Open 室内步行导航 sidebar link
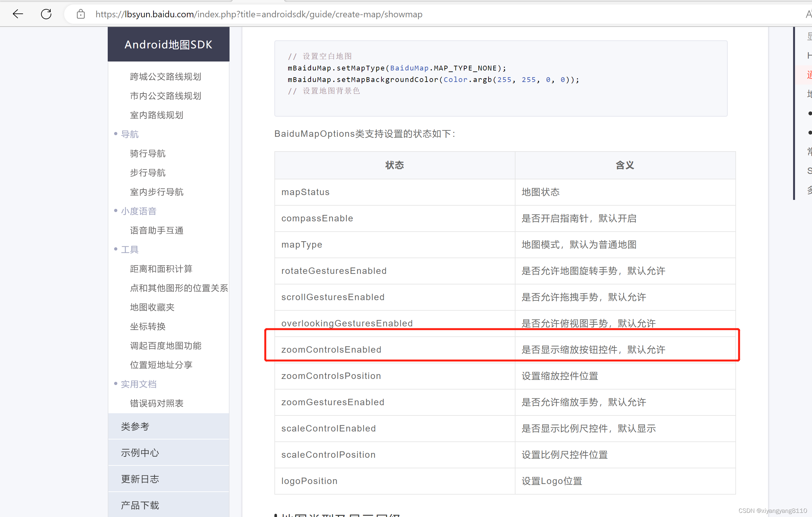This screenshot has height=517, width=812. (156, 192)
